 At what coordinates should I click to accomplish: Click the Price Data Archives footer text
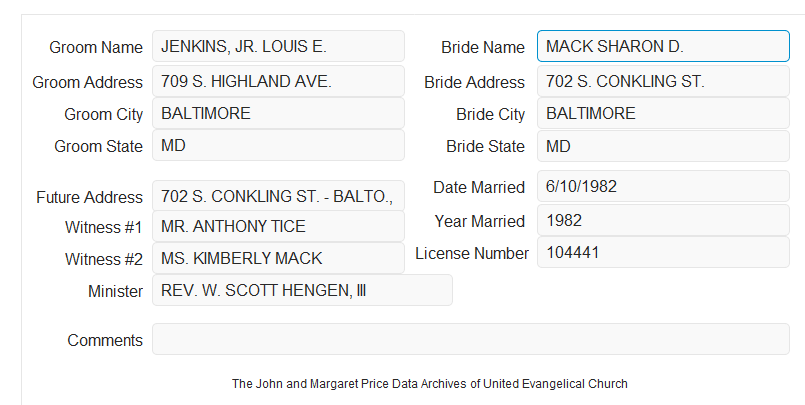(430, 384)
